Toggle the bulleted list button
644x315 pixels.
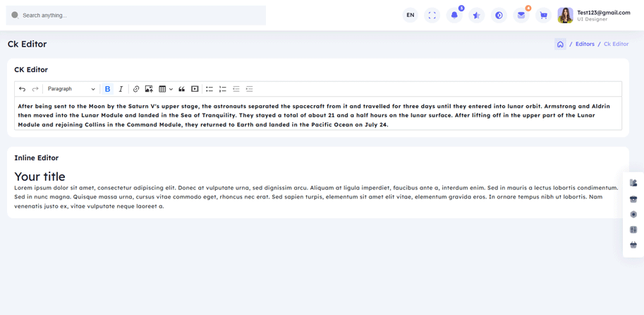(x=209, y=89)
